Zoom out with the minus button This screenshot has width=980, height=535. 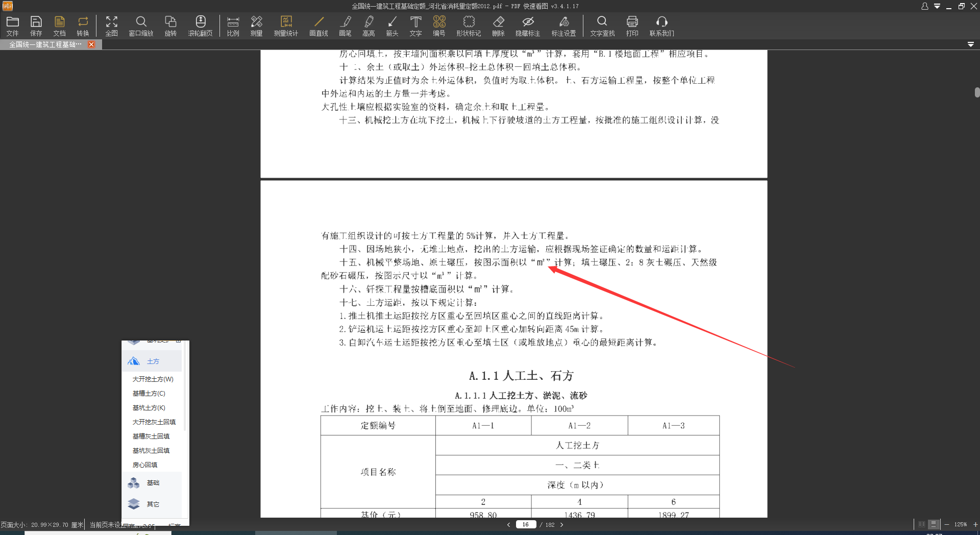[947, 525]
